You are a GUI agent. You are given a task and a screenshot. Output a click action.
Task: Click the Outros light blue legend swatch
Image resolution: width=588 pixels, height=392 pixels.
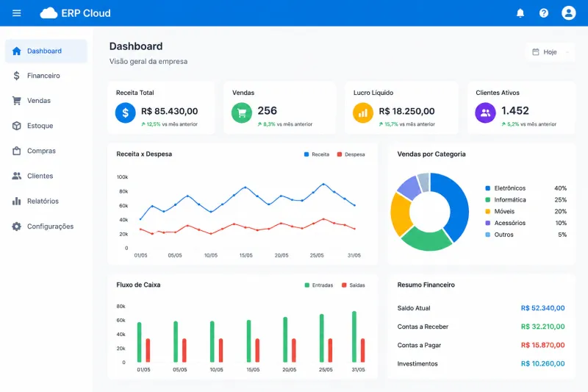click(x=488, y=235)
